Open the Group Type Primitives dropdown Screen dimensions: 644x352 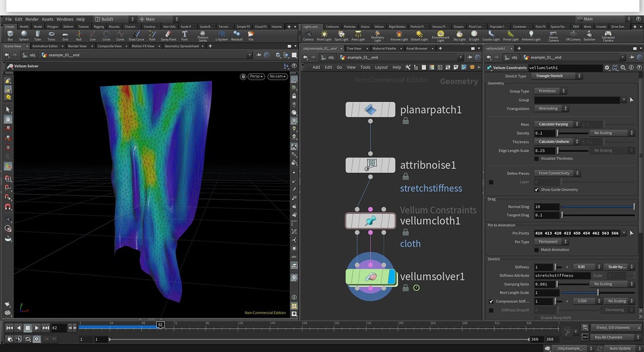click(550, 91)
